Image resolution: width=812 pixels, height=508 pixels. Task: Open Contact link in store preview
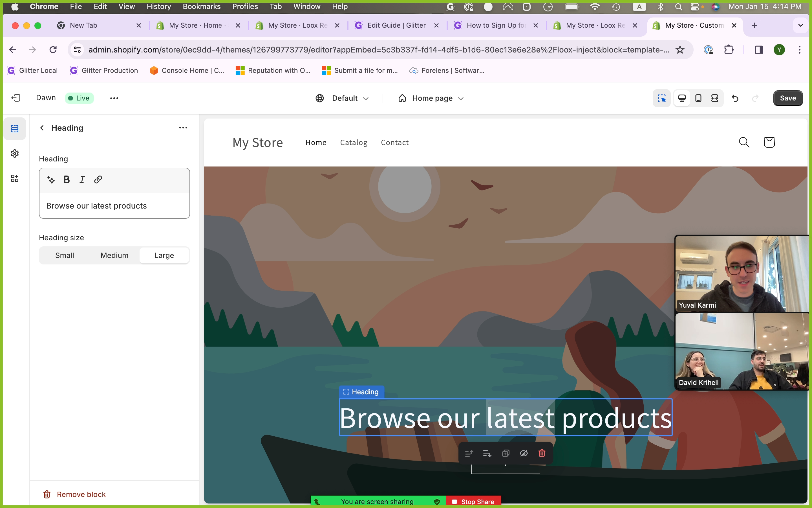(395, 143)
